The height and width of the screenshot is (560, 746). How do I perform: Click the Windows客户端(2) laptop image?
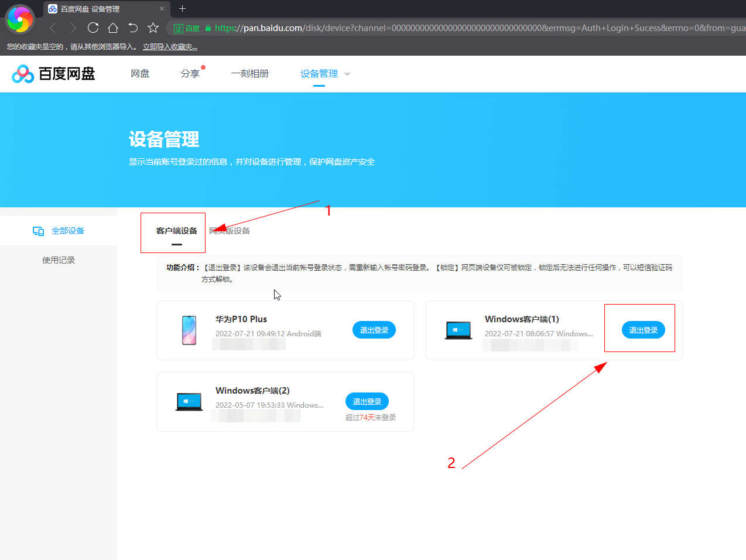point(189,401)
